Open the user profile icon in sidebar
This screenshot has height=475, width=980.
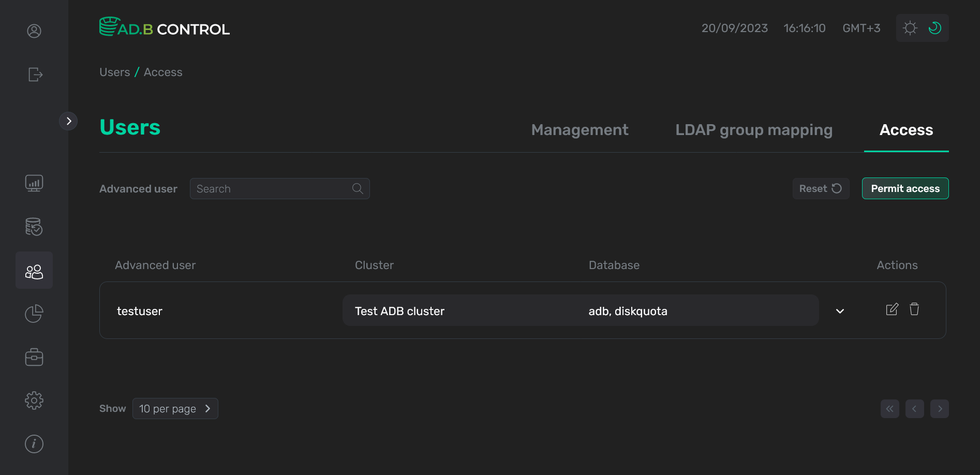(34, 31)
